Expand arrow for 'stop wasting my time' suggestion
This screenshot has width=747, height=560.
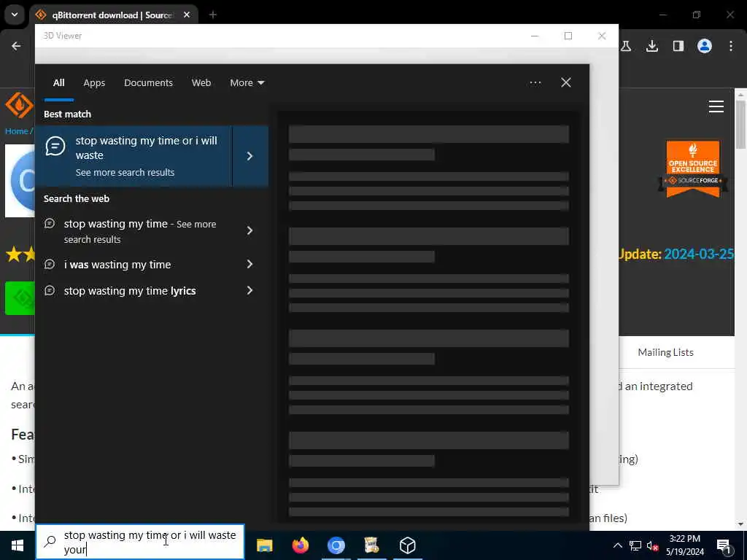click(x=249, y=230)
